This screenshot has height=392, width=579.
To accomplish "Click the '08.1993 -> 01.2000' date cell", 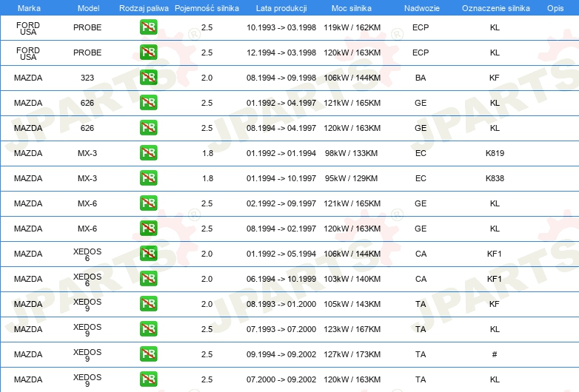I will pyautogui.click(x=281, y=304).
